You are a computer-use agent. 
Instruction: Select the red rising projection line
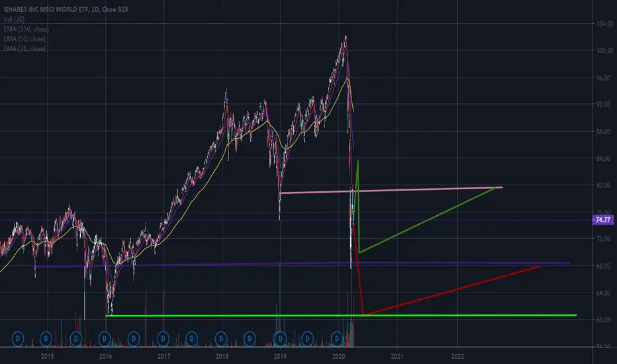pos(451,291)
